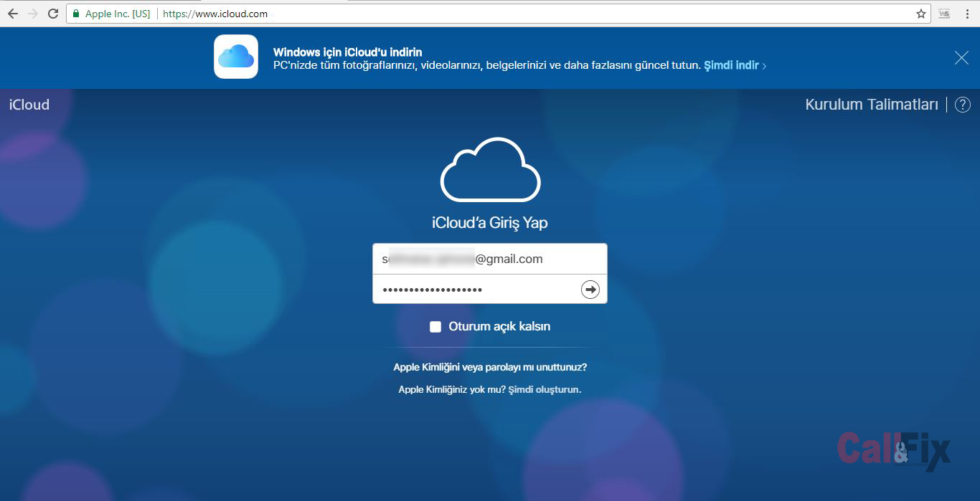
Task: Submit sign-in with the arrow button
Action: click(x=589, y=289)
